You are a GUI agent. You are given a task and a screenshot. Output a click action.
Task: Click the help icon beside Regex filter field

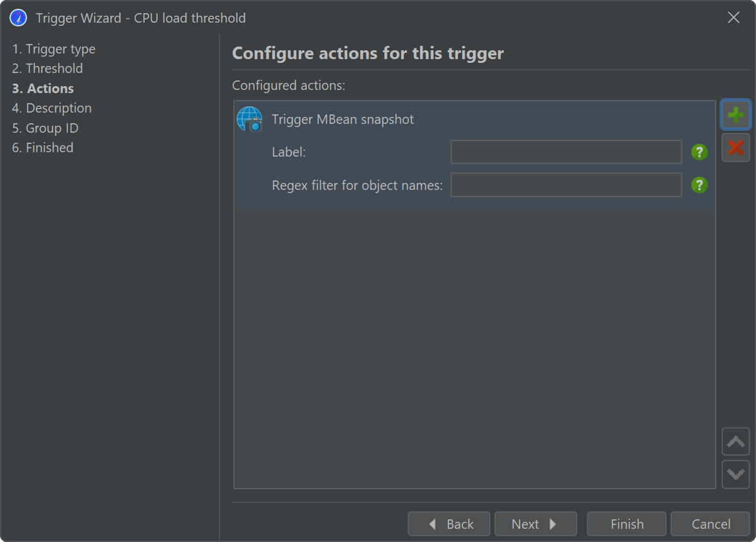[x=699, y=185]
